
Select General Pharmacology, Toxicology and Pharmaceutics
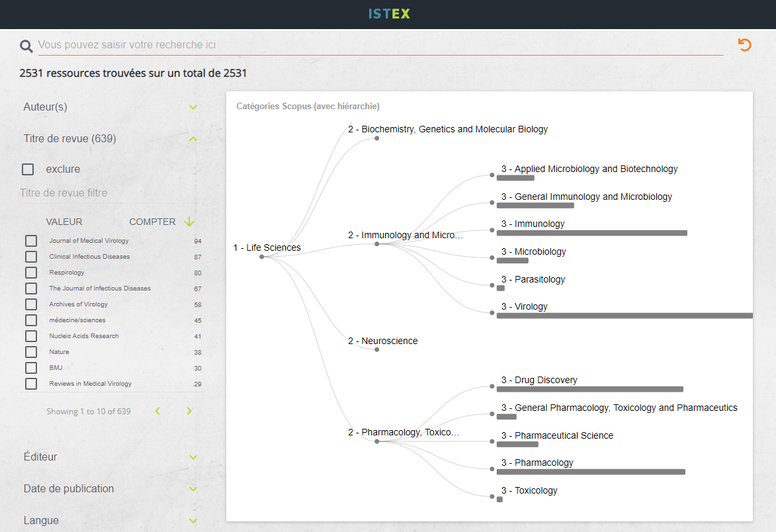pyautogui.click(x=619, y=408)
